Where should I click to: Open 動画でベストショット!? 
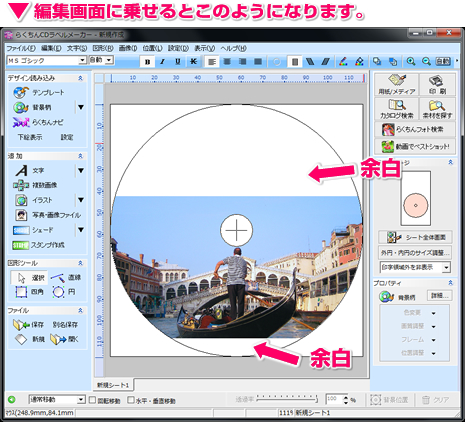(415, 146)
